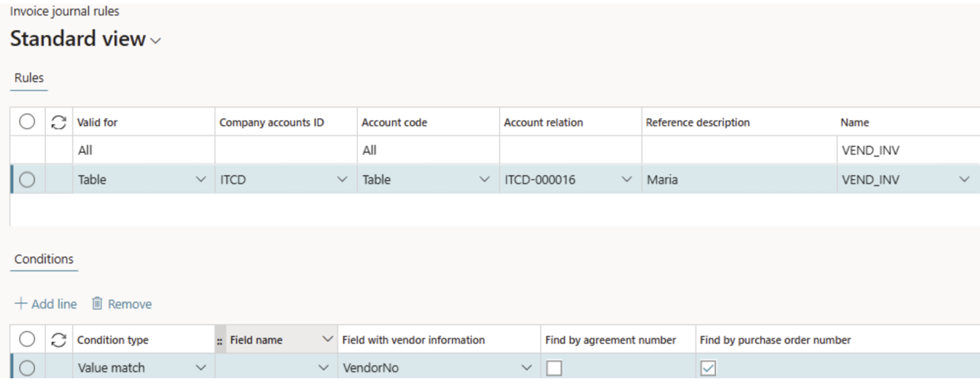Select all rows in Rules grid

pyautogui.click(x=27, y=122)
